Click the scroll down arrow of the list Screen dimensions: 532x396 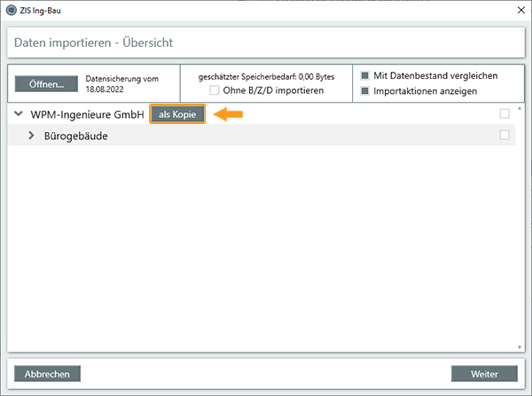pos(520,346)
